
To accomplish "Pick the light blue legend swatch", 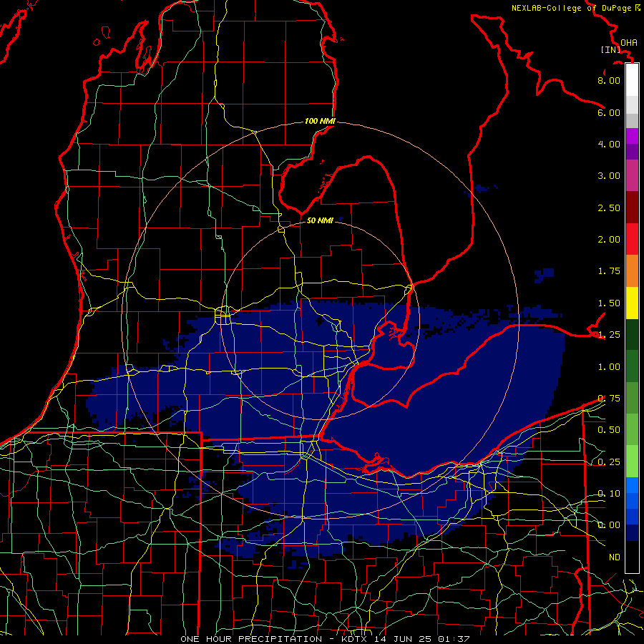I will click(632, 485).
